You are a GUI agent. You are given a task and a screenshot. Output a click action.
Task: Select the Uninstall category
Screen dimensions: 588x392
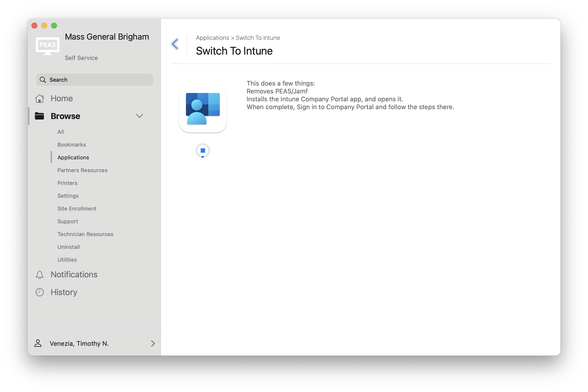69,247
